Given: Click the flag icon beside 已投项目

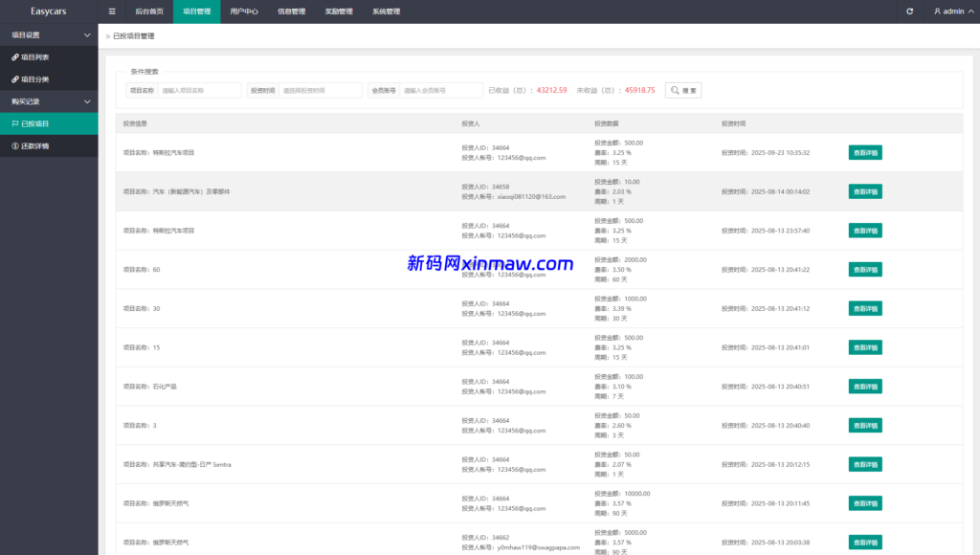Looking at the screenshot, I should 14,123.
